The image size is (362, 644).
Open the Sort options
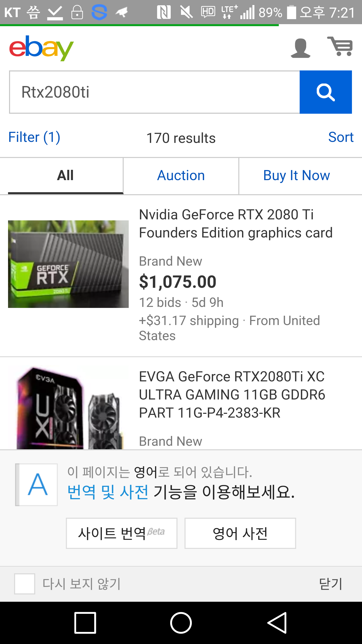click(x=341, y=137)
